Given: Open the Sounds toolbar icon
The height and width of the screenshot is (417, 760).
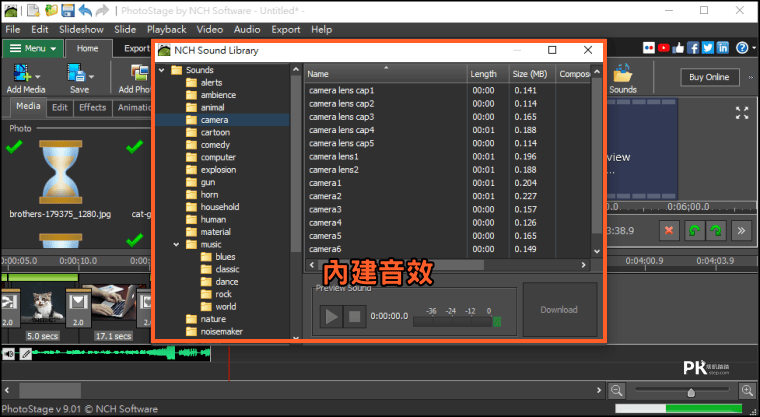Looking at the screenshot, I should tap(622, 79).
